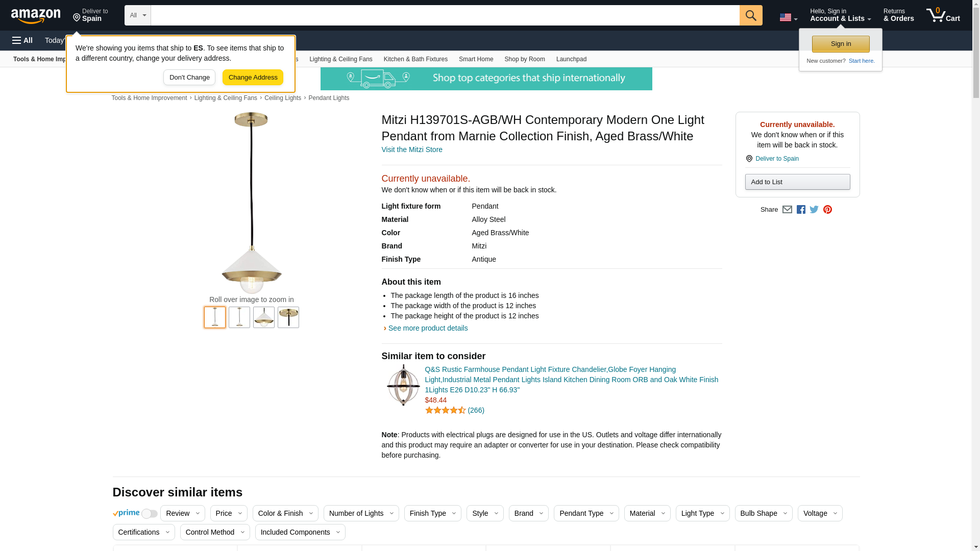Open the US flag language selector
980x551 pixels.
click(788, 18)
